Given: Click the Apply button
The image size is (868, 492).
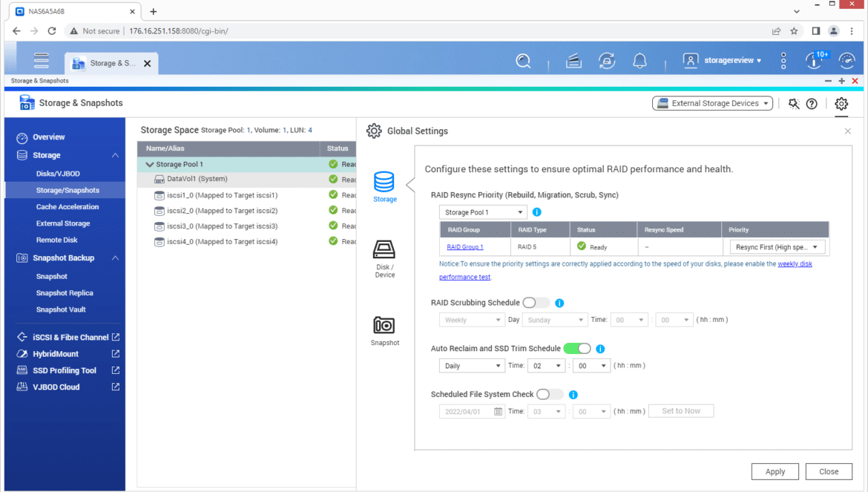Looking at the screenshot, I should pos(775,471).
